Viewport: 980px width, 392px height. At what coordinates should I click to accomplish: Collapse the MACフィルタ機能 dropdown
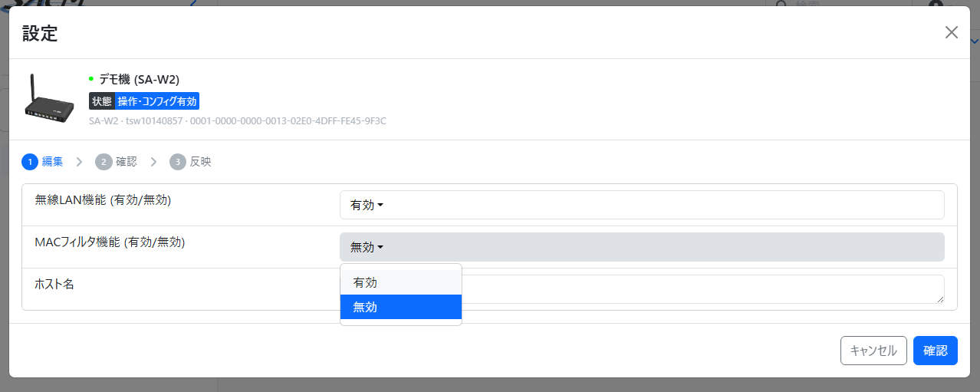641,247
